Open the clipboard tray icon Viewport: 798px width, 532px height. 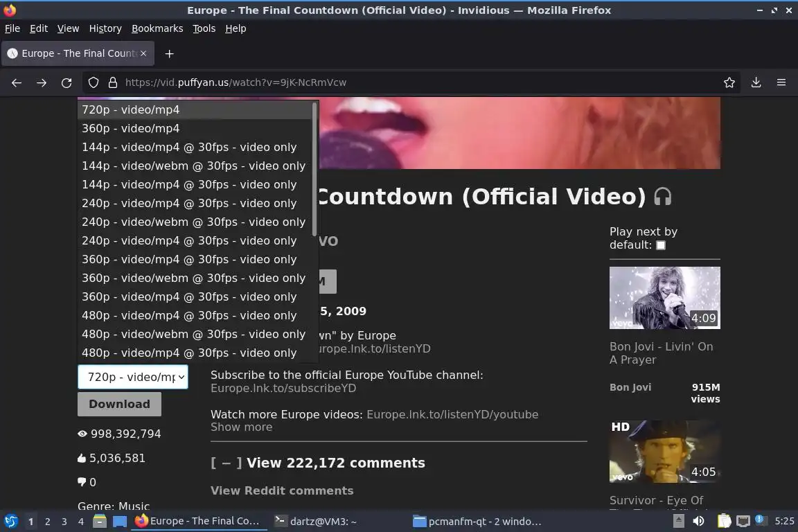click(x=724, y=522)
